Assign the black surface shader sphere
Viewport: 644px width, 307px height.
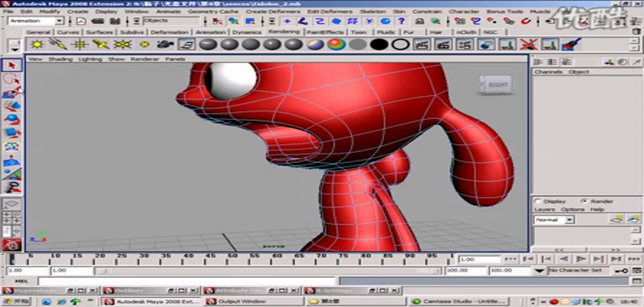pos(379,44)
